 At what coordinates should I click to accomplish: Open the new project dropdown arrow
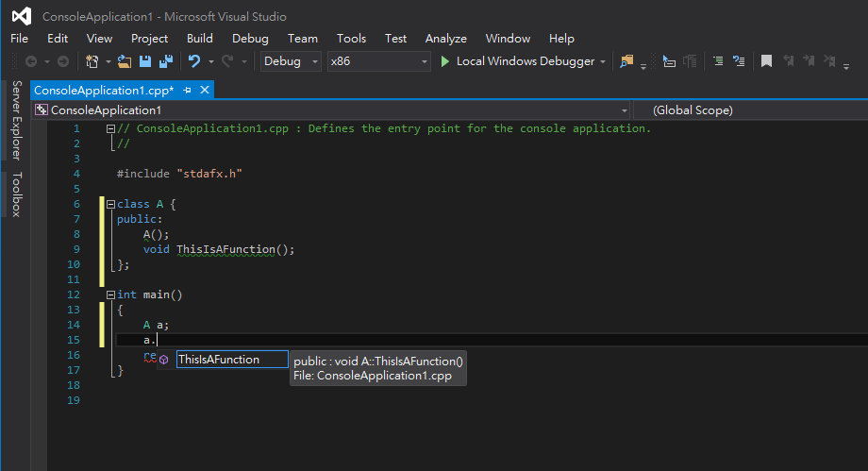tap(108, 61)
